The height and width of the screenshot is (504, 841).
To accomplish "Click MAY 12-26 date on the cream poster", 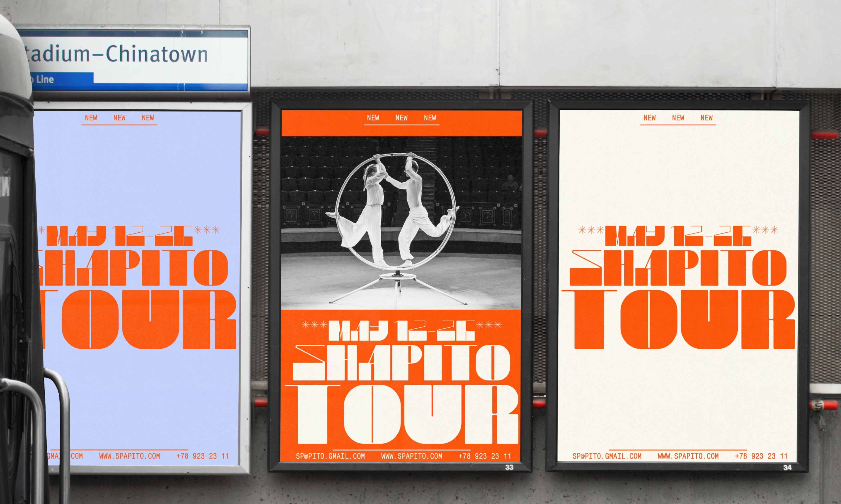I will (678, 236).
